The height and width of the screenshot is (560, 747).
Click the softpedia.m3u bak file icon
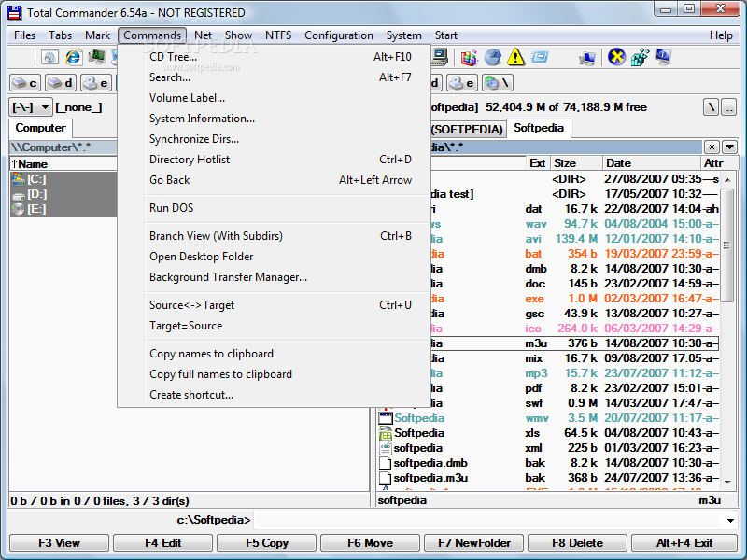(x=385, y=478)
